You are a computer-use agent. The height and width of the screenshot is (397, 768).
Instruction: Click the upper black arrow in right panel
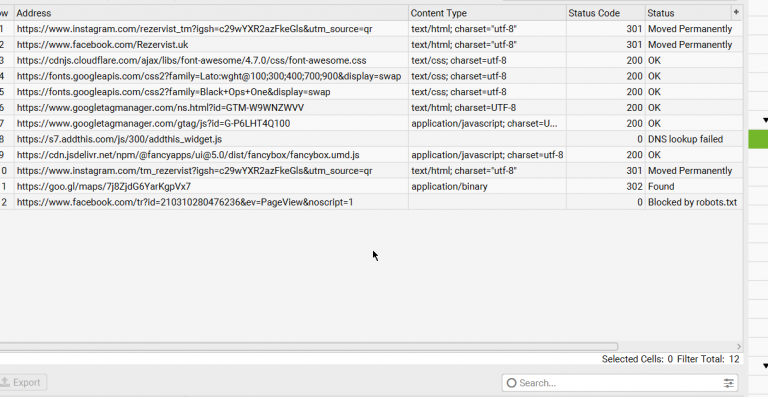(x=765, y=120)
